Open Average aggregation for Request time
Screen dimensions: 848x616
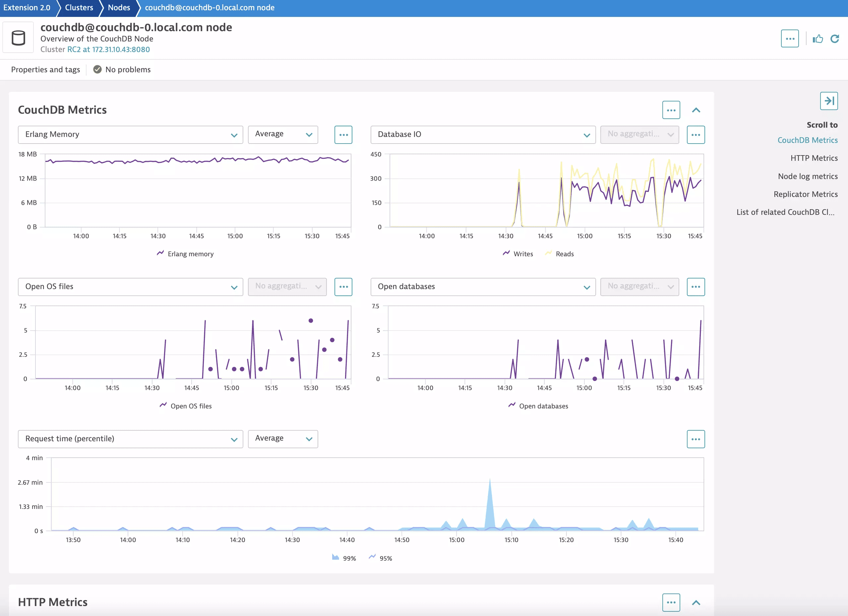[283, 438]
